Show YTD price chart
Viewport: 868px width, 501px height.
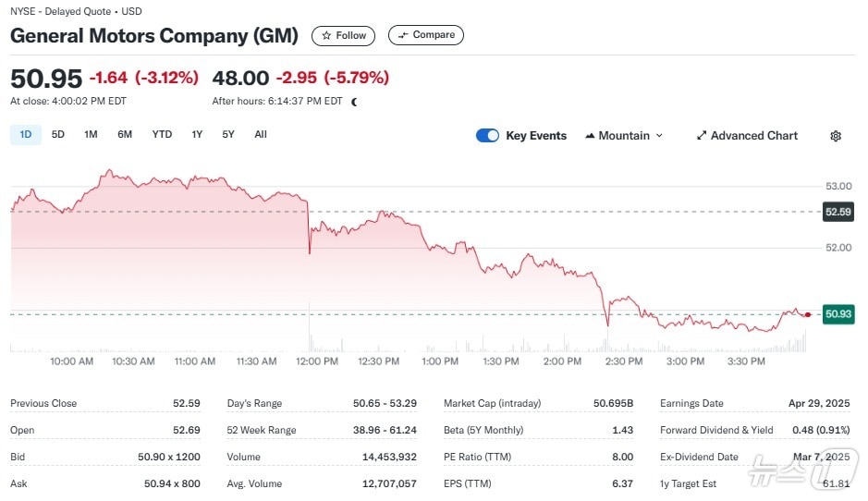[x=162, y=134]
